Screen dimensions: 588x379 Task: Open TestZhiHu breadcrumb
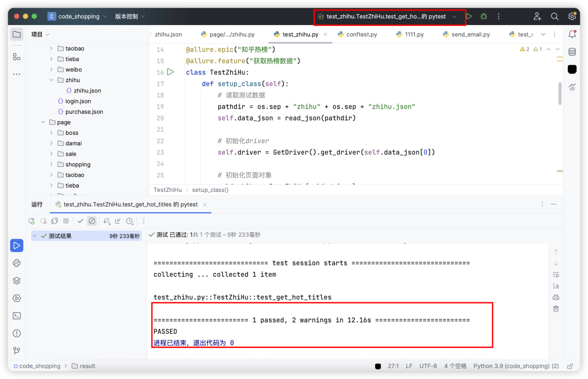(x=168, y=190)
